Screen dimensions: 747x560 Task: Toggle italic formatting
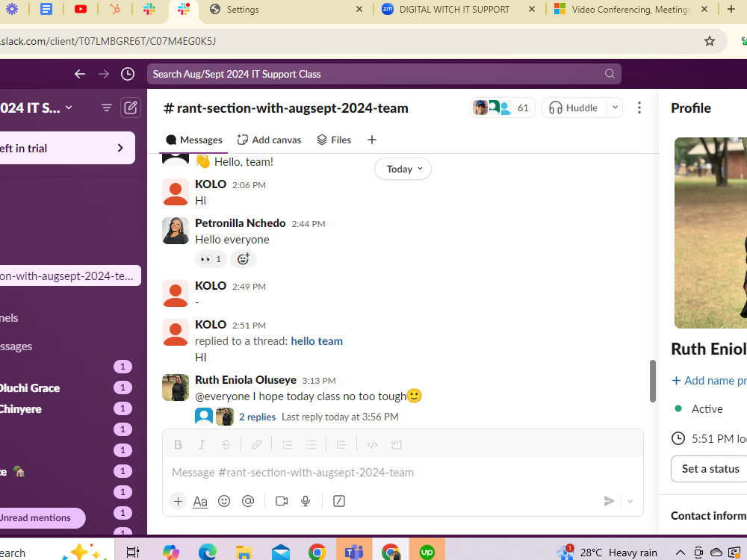click(202, 445)
